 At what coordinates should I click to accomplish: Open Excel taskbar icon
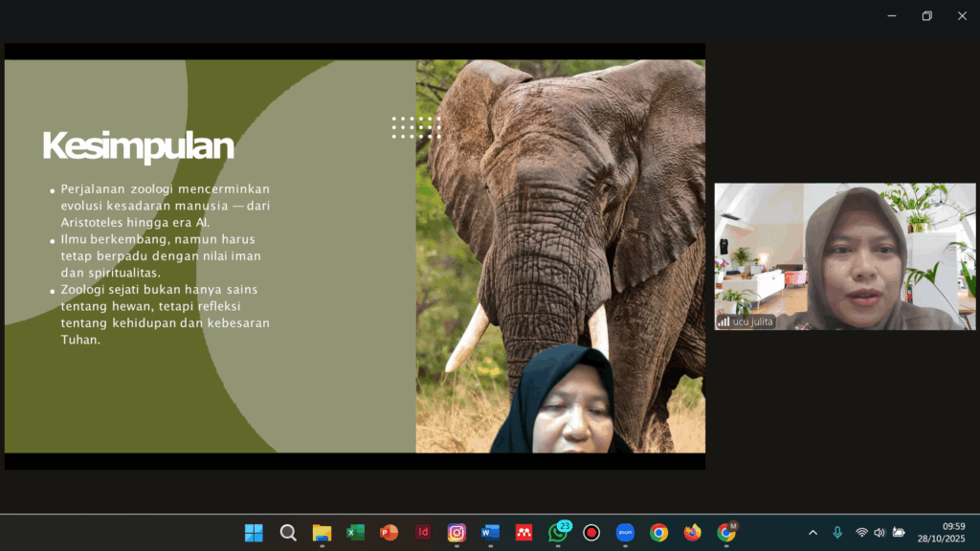coord(355,533)
